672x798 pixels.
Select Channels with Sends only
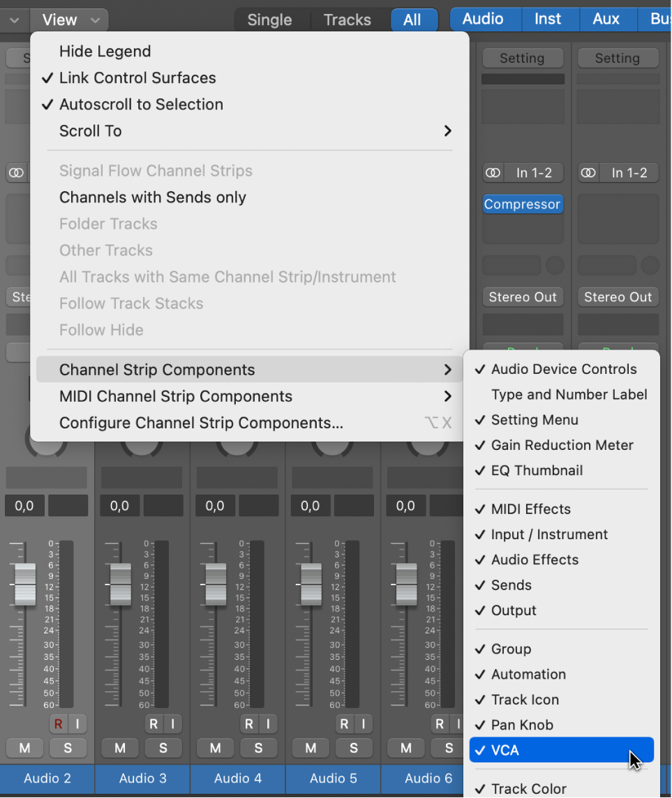(249, 197)
